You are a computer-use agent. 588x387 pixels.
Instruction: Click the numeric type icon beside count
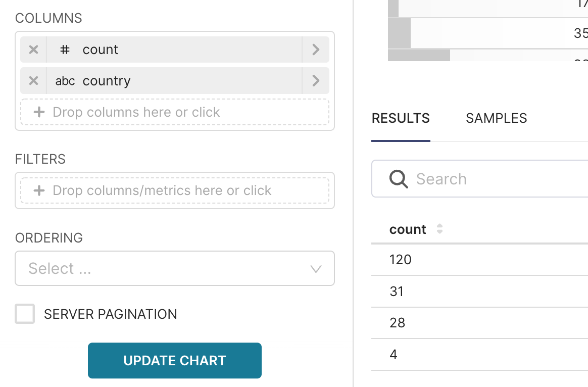click(x=65, y=50)
